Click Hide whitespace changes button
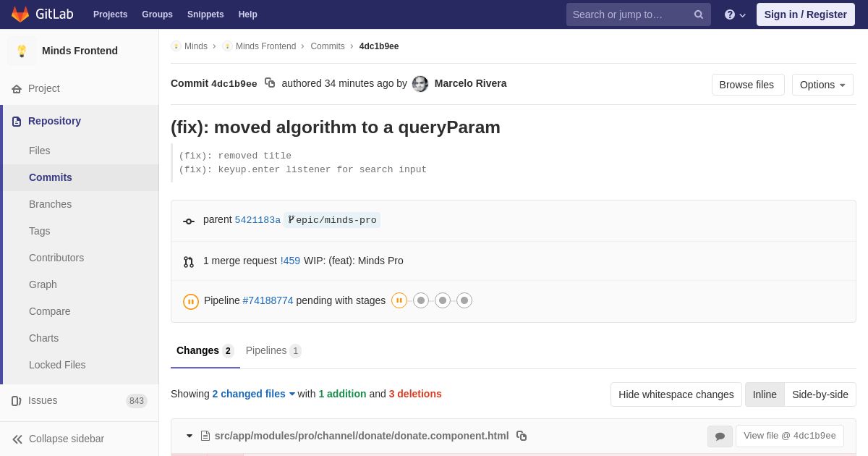The width and height of the screenshot is (868, 456). tap(676, 394)
